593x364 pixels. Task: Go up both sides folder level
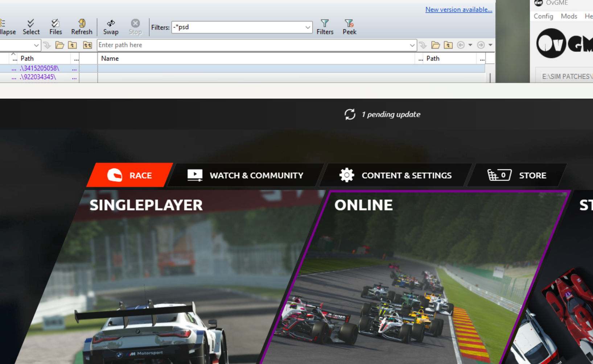(87, 45)
